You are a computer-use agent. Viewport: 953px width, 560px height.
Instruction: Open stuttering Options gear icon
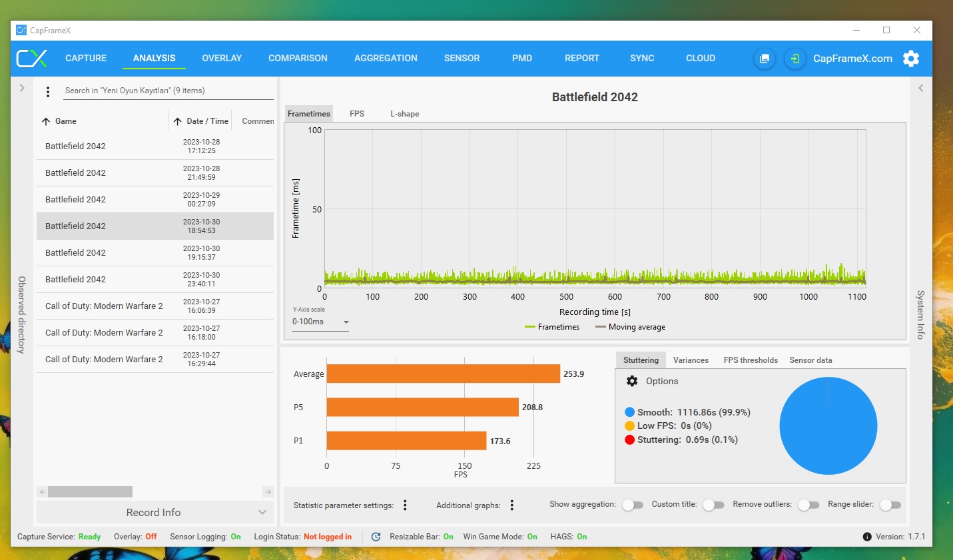[x=632, y=381]
